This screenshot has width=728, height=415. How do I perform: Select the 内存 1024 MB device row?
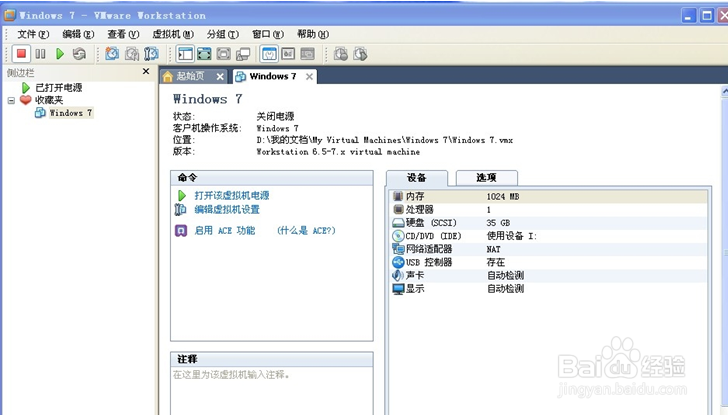coord(548,196)
